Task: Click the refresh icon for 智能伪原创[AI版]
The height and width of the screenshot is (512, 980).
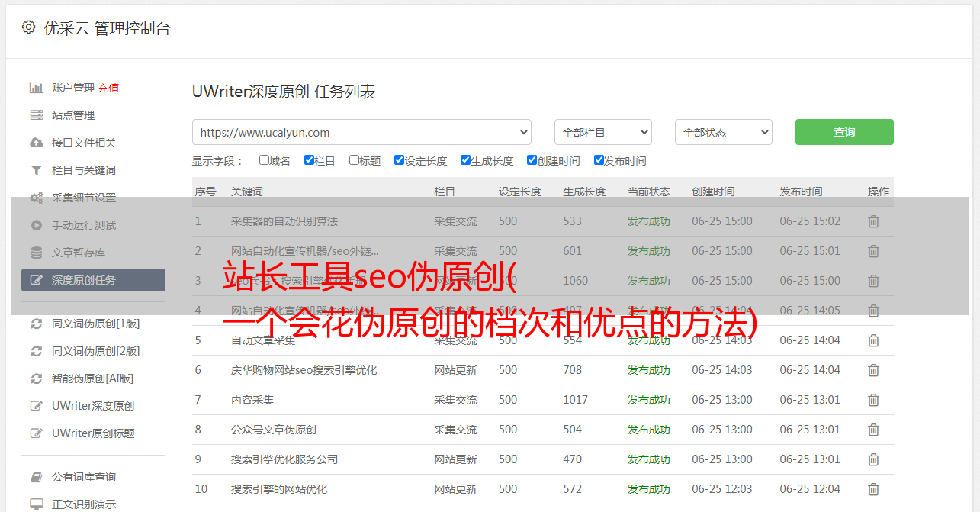Action: 36,378
